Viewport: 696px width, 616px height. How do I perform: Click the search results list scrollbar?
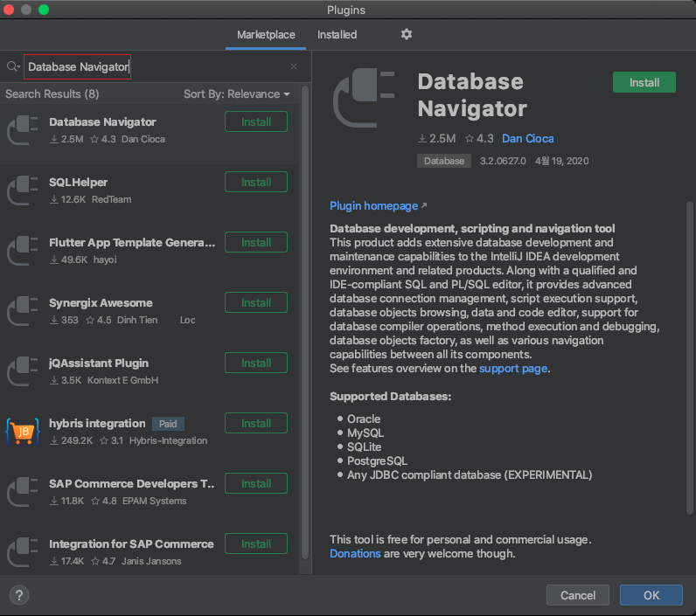pyautogui.click(x=305, y=324)
